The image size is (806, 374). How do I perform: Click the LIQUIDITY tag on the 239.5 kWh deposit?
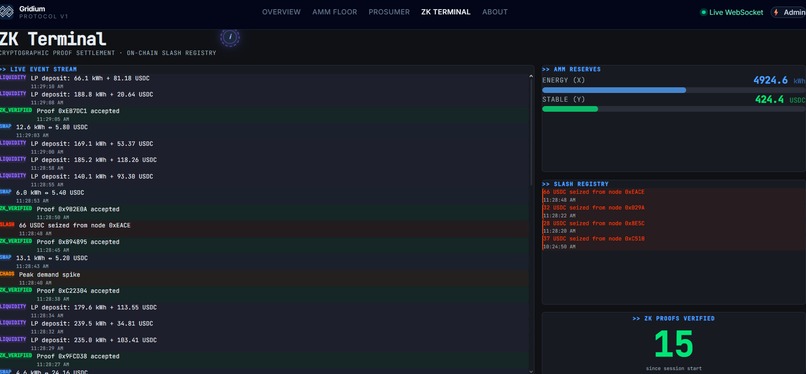(x=13, y=323)
